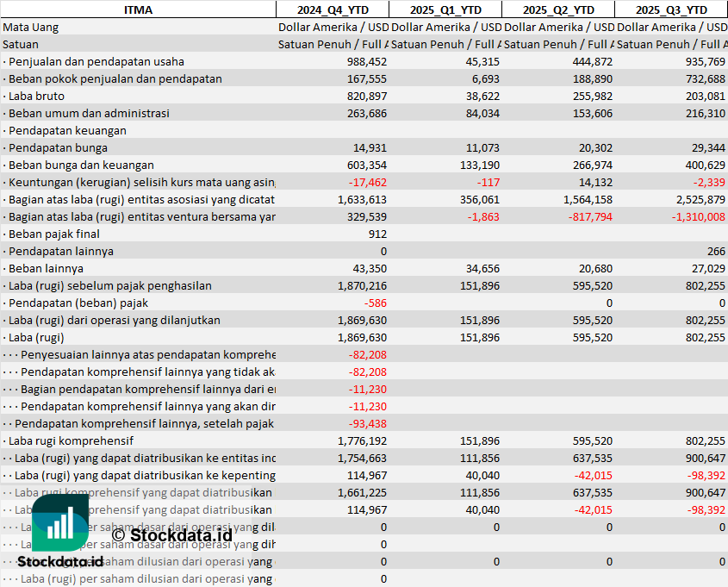
Task: Select Beban pokok penjualan dan pendapatan label
Action: 115,79
